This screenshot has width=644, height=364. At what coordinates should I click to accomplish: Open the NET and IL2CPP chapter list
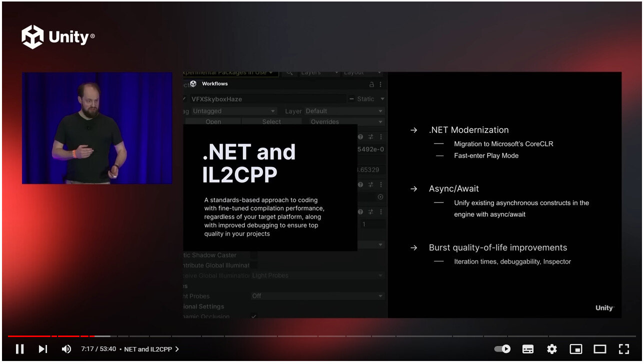pos(149,349)
